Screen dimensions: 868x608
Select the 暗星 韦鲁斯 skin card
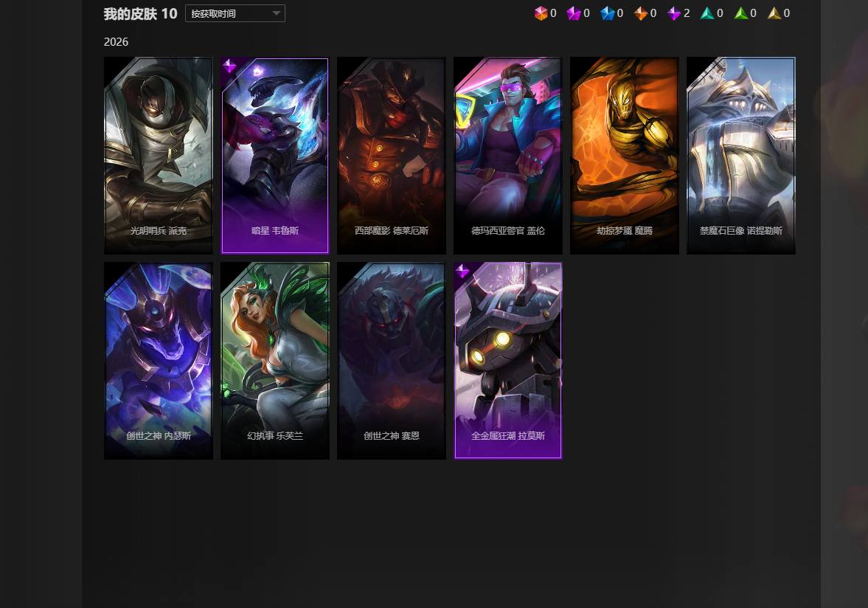pyautogui.click(x=275, y=156)
